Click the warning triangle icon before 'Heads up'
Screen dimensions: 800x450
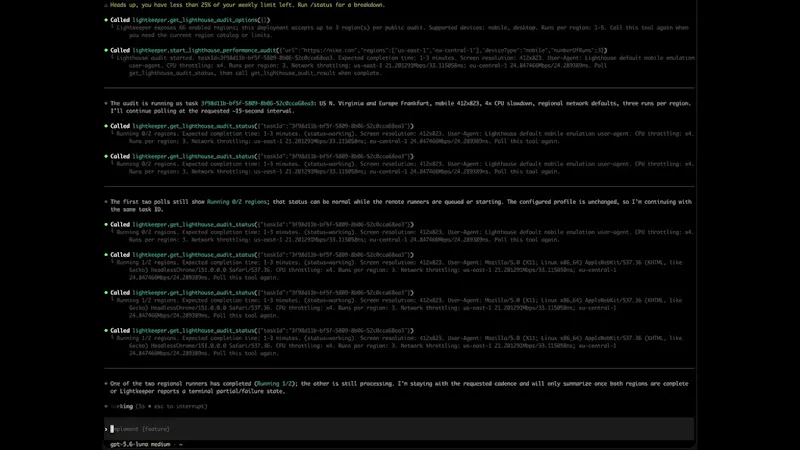pyautogui.click(x=106, y=5)
